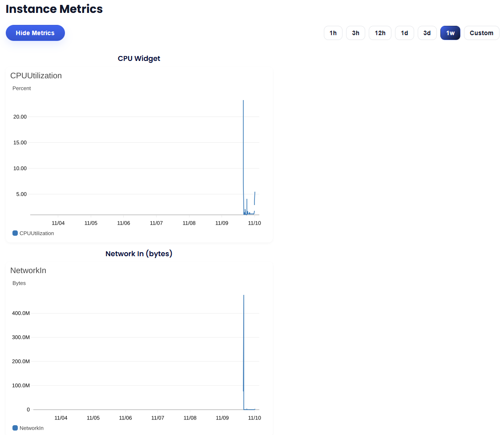Click the Percent axis label

click(21, 88)
